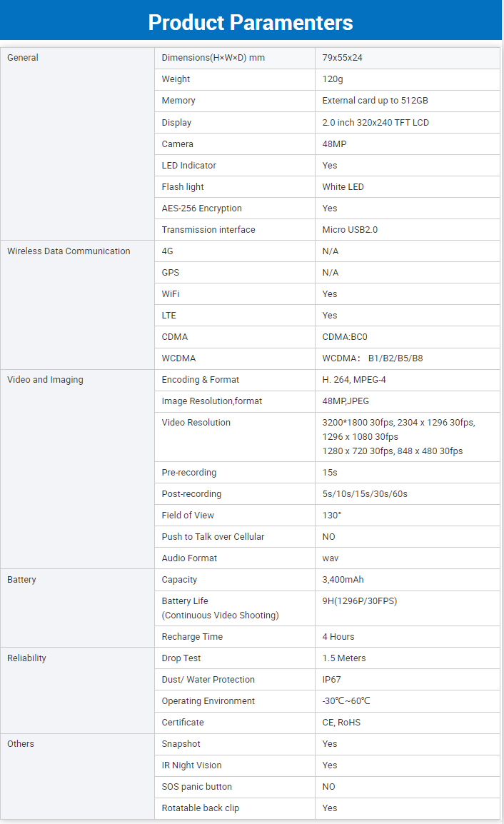This screenshot has height=824, width=504.
Task: Select the Video Resolution row label
Action: (x=196, y=423)
